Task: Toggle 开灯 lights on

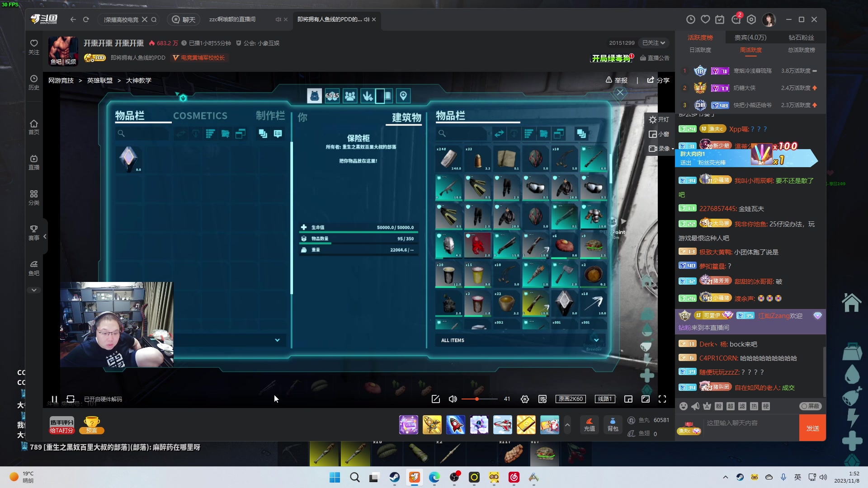Action: 659,120
